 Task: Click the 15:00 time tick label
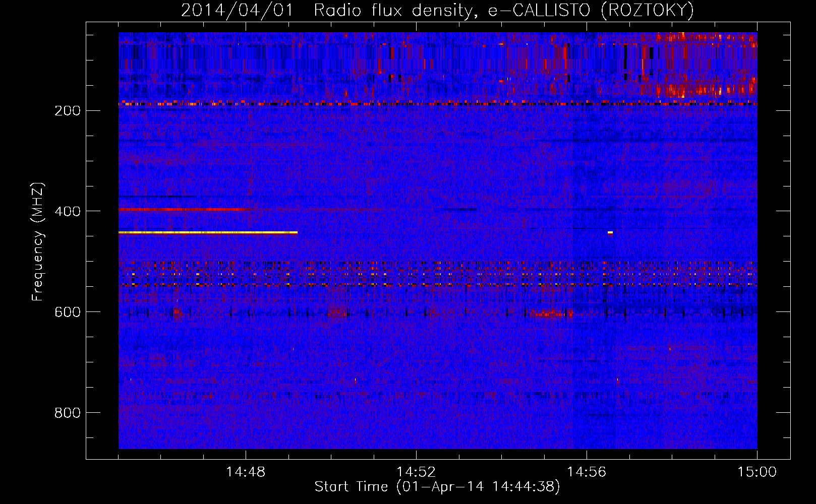click(757, 472)
